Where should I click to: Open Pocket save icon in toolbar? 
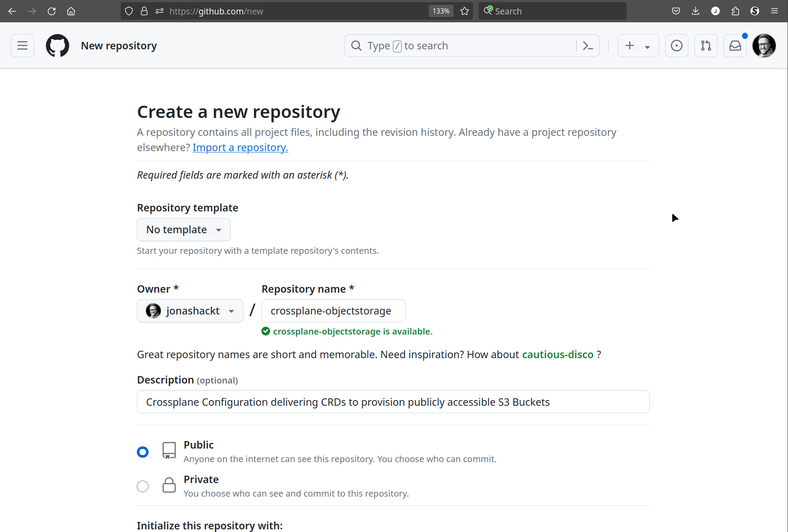point(676,11)
